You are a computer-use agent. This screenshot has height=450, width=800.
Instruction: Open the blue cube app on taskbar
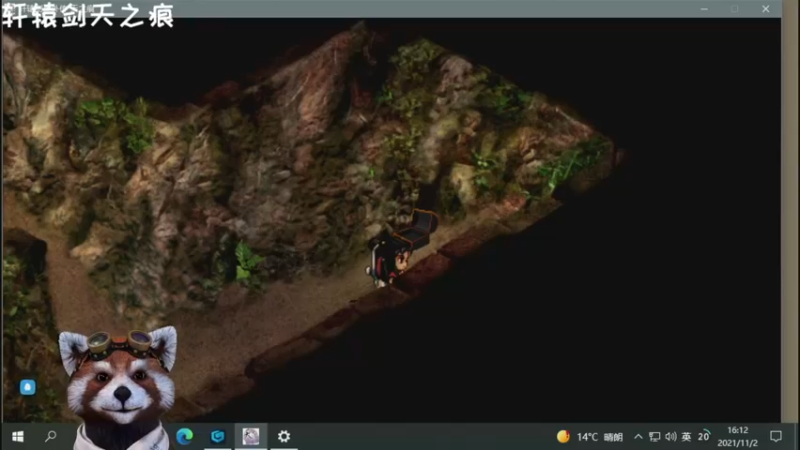click(218, 436)
